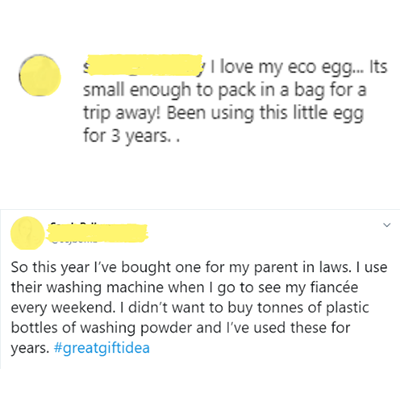Click the top commenter's yellow avatar
Screen dimensions: 400x400
(40, 76)
